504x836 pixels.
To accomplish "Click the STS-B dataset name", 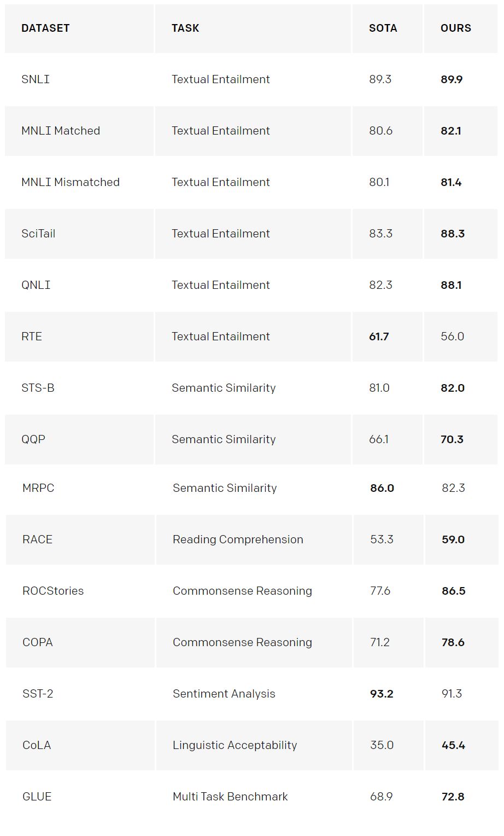I will 38,388.
